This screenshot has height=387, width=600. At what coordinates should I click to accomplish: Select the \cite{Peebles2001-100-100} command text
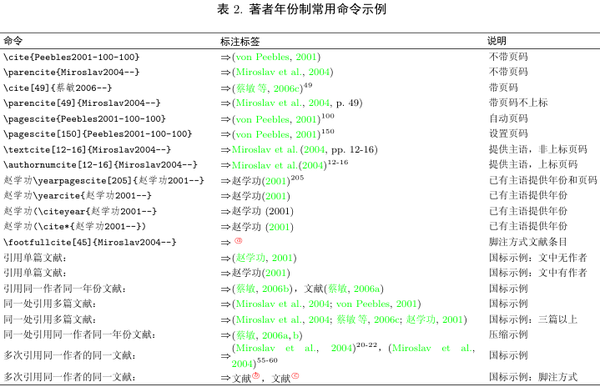click(x=72, y=57)
